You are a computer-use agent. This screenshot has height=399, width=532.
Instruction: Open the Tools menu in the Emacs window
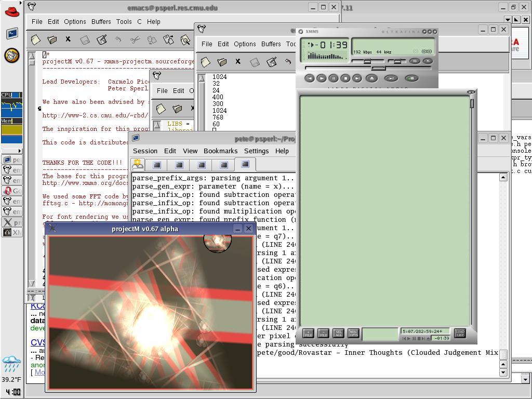124,22
